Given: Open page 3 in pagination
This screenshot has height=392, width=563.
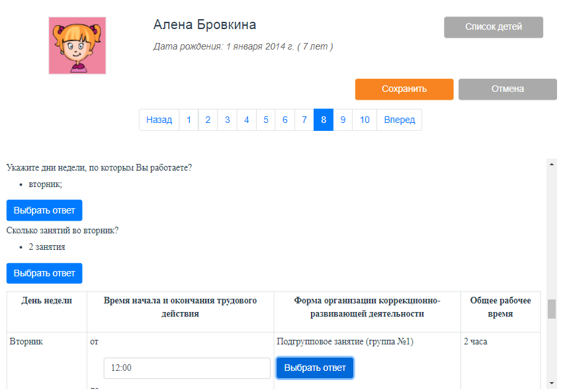Looking at the screenshot, I should pos(227,120).
